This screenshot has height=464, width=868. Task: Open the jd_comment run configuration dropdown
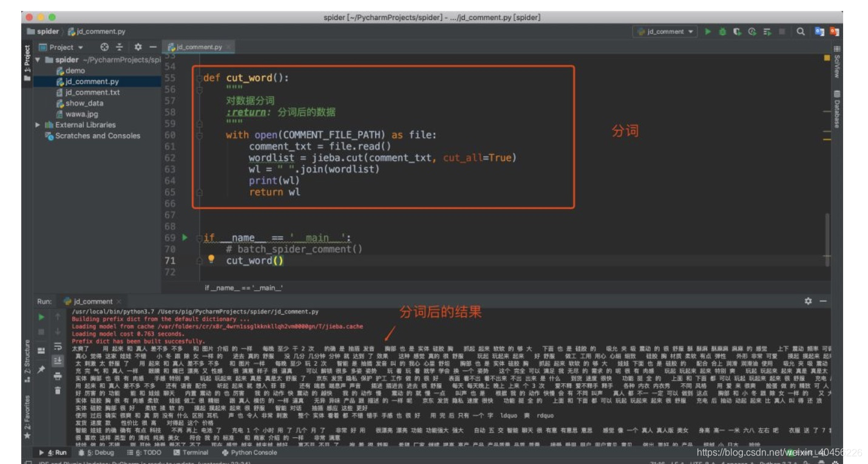click(x=665, y=32)
